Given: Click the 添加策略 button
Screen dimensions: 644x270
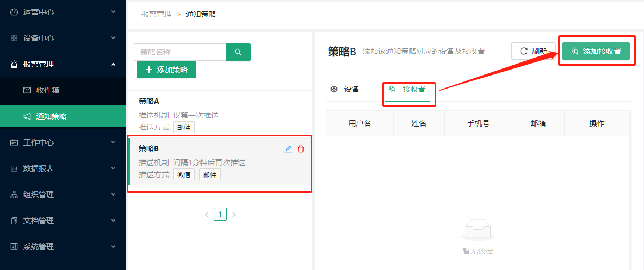Looking at the screenshot, I should 166,70.
